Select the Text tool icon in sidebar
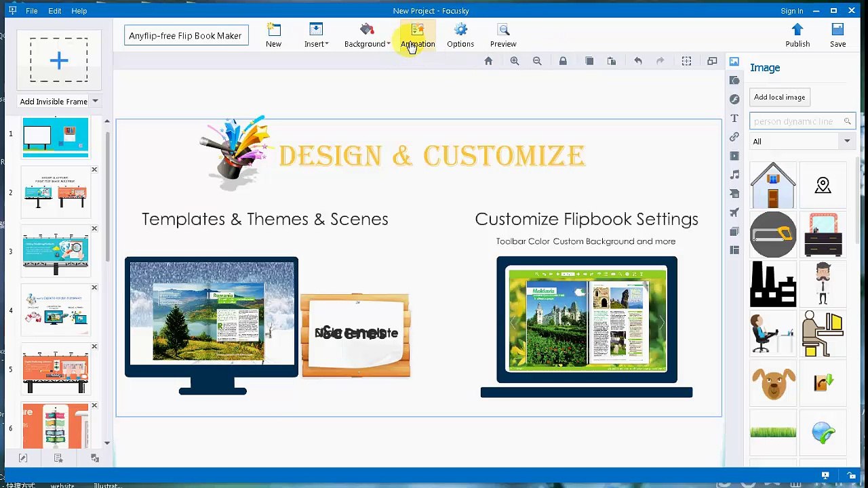Viewport: 868px width, 488px height. [x=734, y=118]
